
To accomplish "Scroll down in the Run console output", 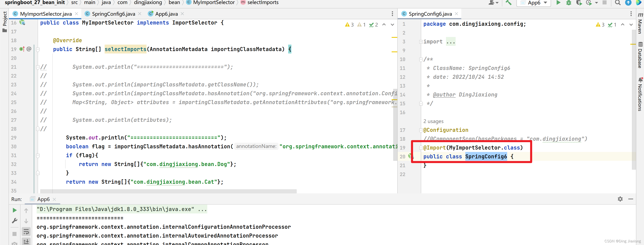I will [x=26, y=220].
